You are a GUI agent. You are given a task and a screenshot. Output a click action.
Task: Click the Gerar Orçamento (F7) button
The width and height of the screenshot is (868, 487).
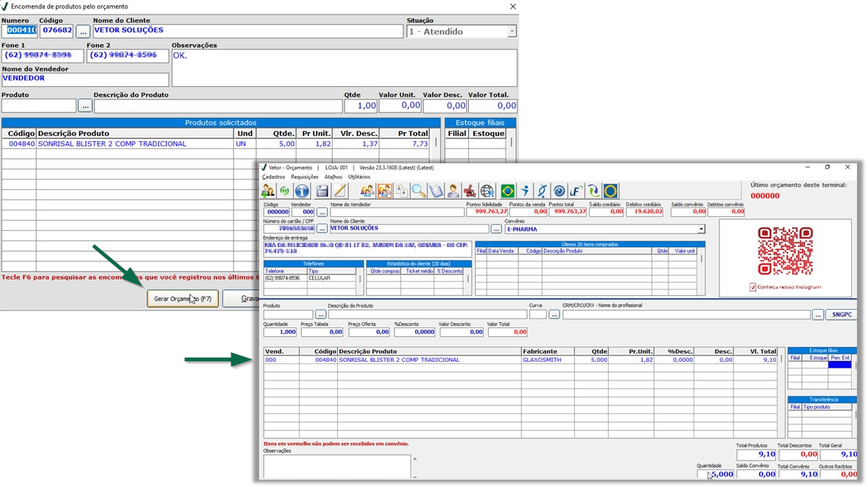point(183,299)
